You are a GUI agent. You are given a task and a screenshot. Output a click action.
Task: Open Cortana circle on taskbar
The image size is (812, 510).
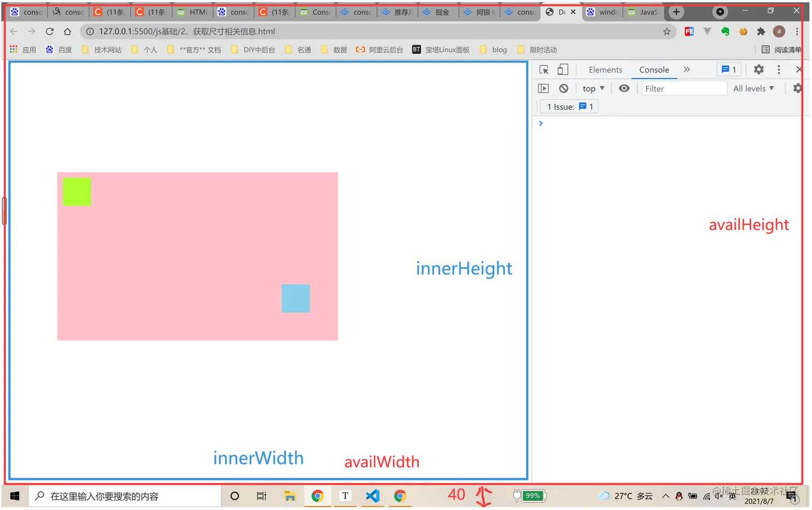tap(235, 497)
